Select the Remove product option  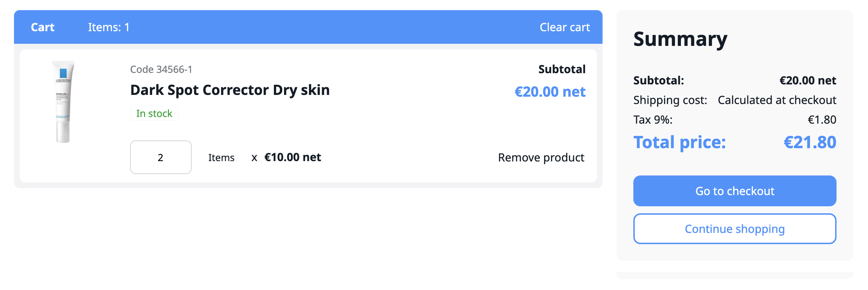tap(541, 158)
